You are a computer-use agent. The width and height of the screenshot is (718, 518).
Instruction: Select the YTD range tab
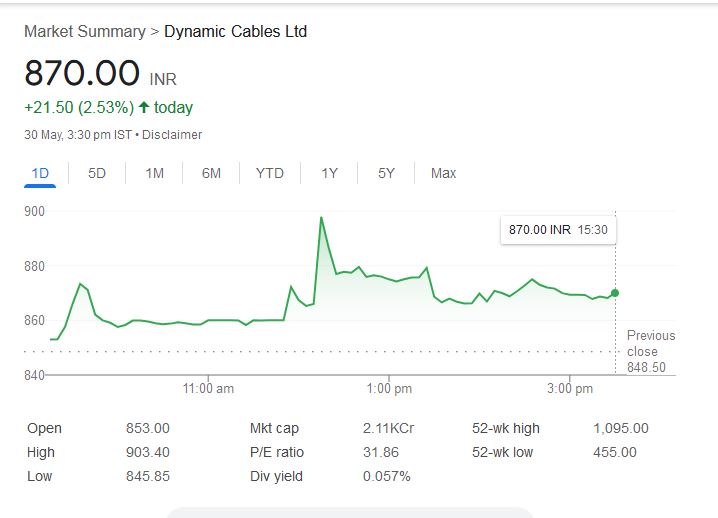[x=269, y=173]
